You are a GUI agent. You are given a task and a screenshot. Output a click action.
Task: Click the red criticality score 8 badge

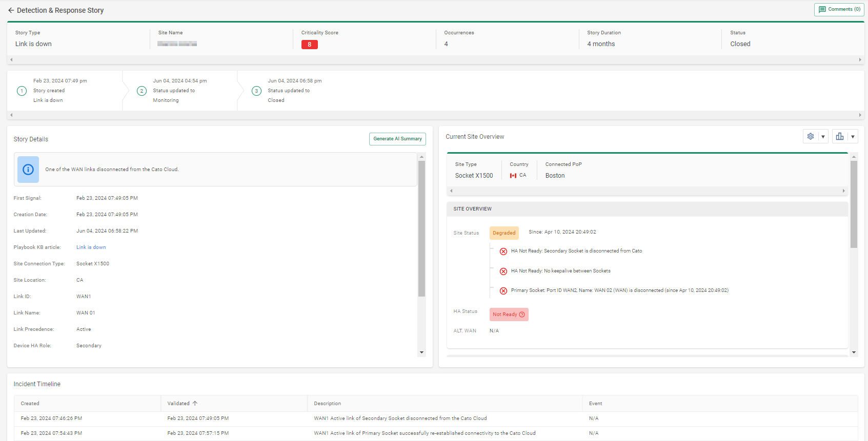pos(309,45)
